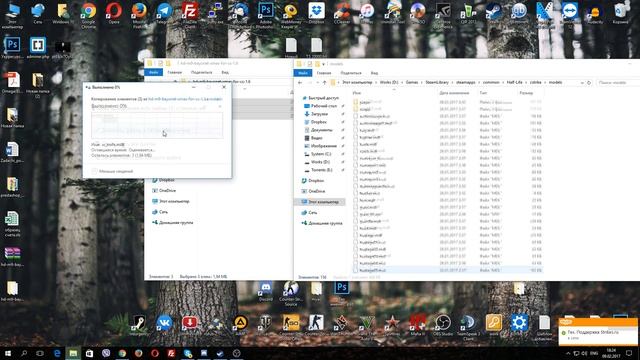
Task: Show hidden system tray icons
Action: pyautogui.click(x=568, y=353)
